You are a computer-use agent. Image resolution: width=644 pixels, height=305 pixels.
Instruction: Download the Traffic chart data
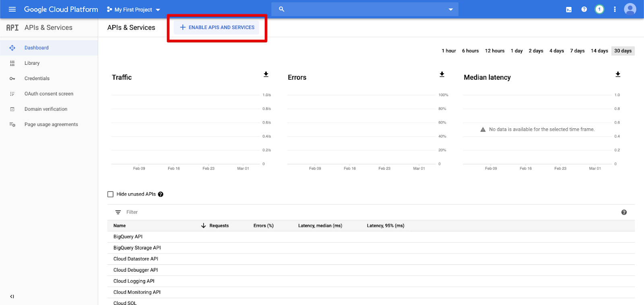pos(266,74)
